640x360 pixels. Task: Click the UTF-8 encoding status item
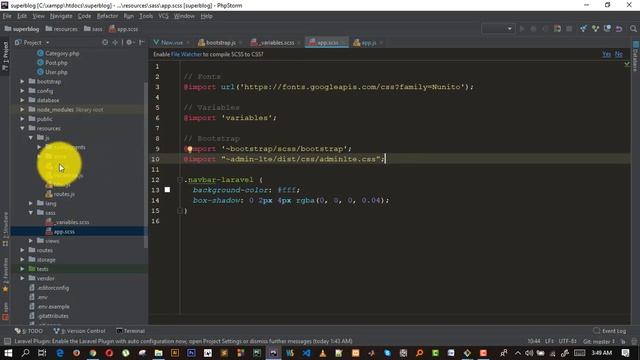(x=567, y=341)
